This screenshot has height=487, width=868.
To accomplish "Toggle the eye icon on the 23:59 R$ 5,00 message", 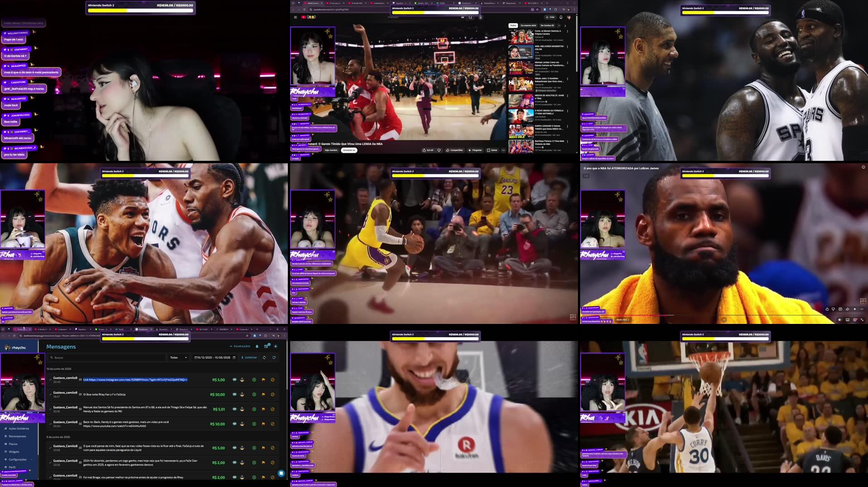I will [234, 448].
